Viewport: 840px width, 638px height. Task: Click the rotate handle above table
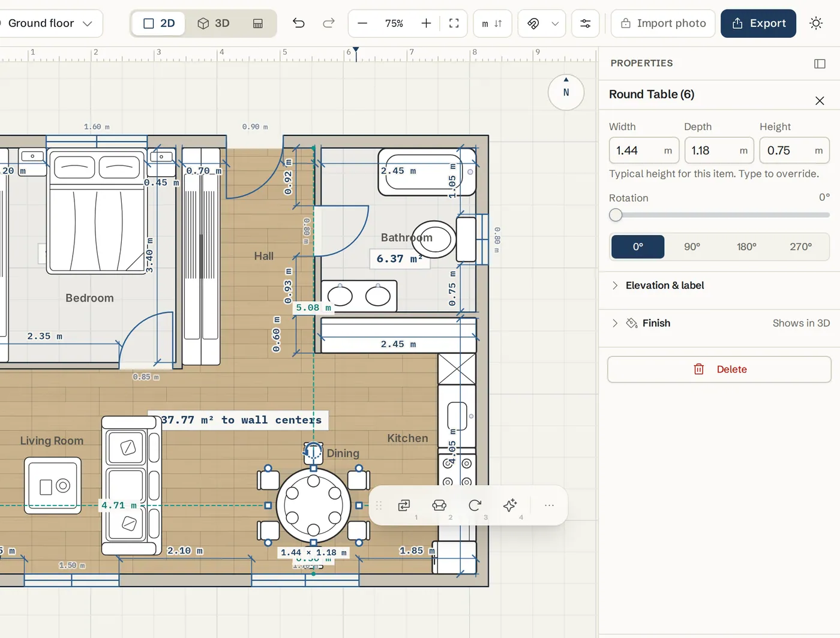313,450
